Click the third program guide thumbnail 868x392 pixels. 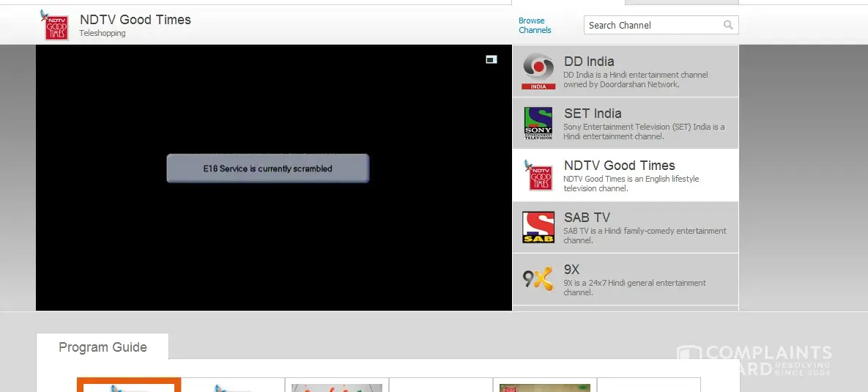pos(337,385)
